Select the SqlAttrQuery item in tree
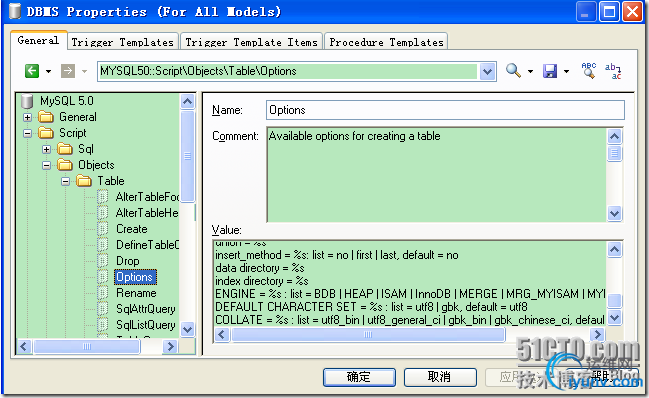Viewport: 649px width, 398px height. click(146, 309)
